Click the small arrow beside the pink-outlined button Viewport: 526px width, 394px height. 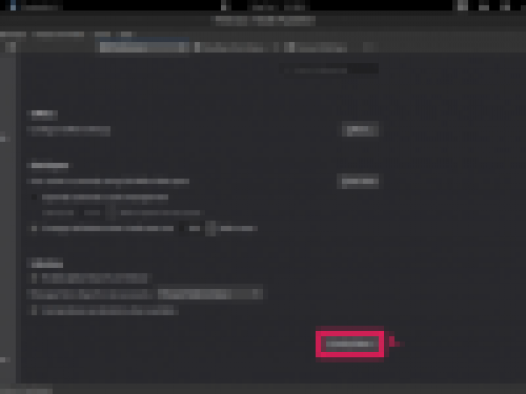393,343
